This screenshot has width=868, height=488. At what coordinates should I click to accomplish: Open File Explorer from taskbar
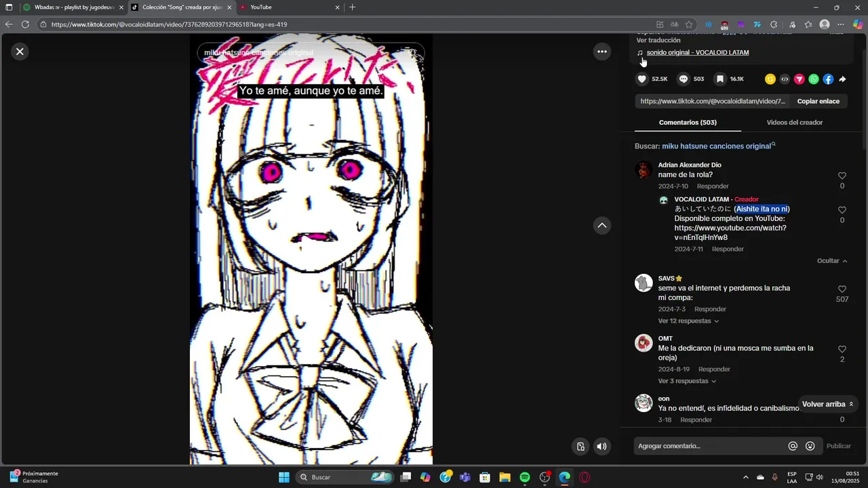(505, 477)
